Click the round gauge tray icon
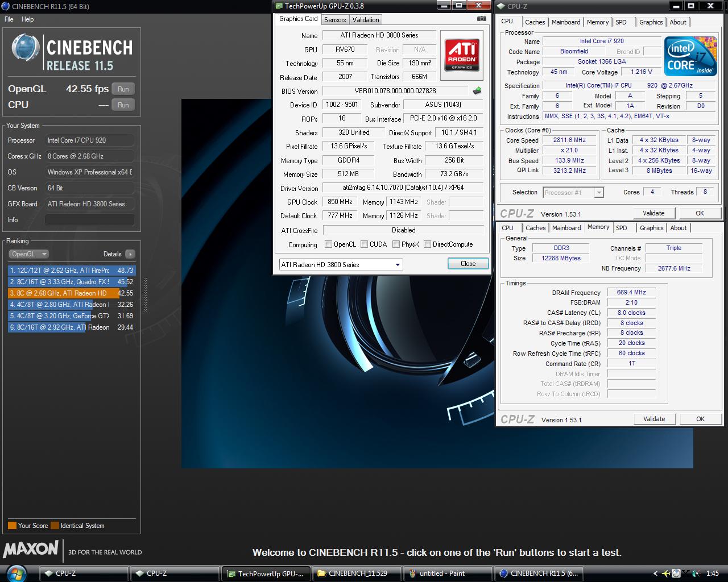The image size is (728, 582). (676, 573)
